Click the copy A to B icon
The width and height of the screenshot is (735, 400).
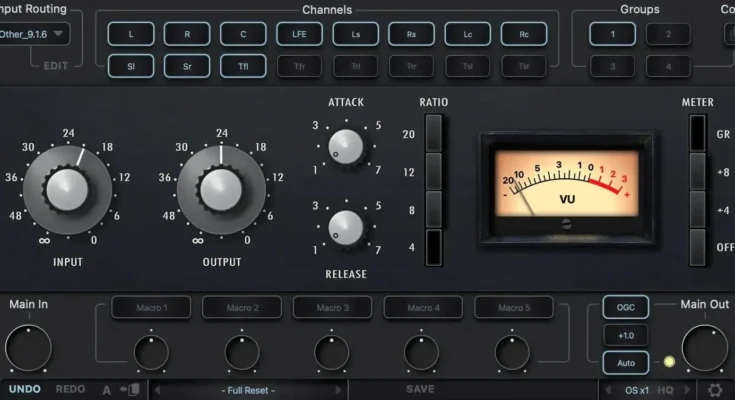[128, 389]
